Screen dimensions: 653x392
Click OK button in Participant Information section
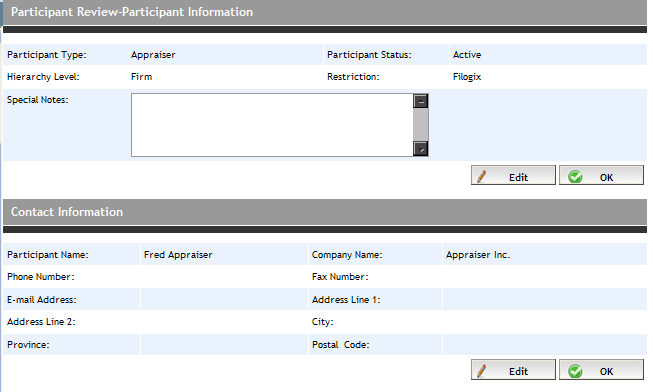click(601, 175)
